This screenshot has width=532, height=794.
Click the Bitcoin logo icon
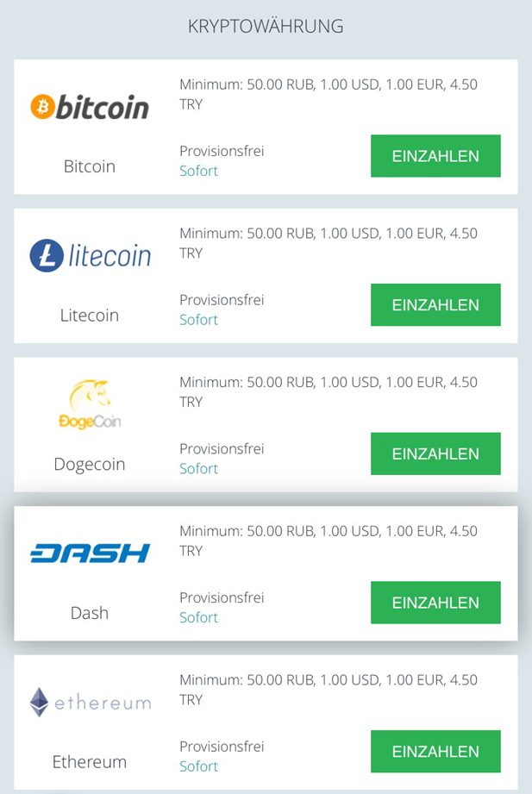point(90,107)
